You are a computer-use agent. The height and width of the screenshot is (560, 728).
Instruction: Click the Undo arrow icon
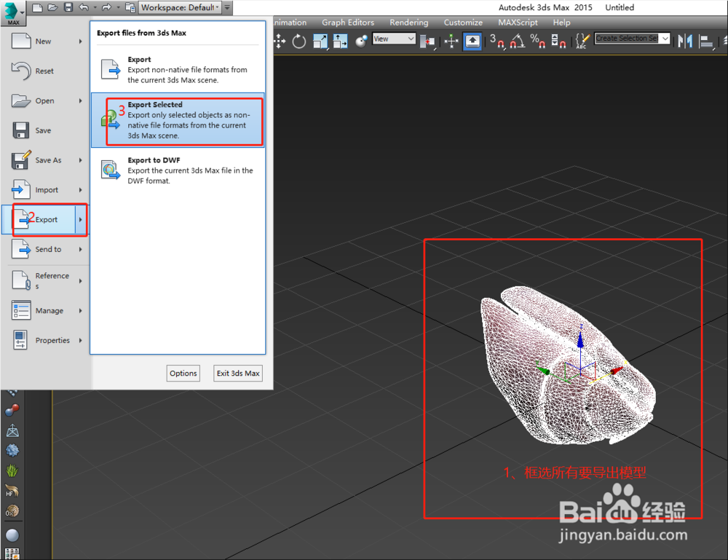[x=84, y=7]
